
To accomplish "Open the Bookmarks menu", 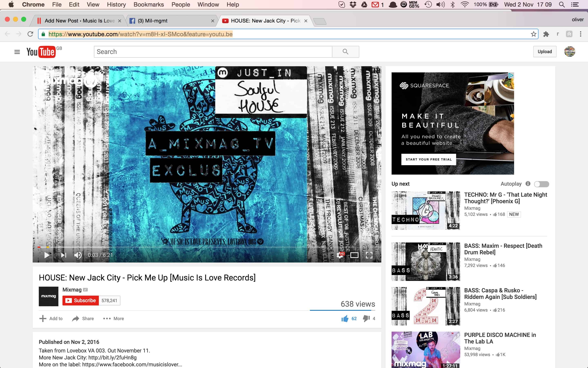I will 149,4.
